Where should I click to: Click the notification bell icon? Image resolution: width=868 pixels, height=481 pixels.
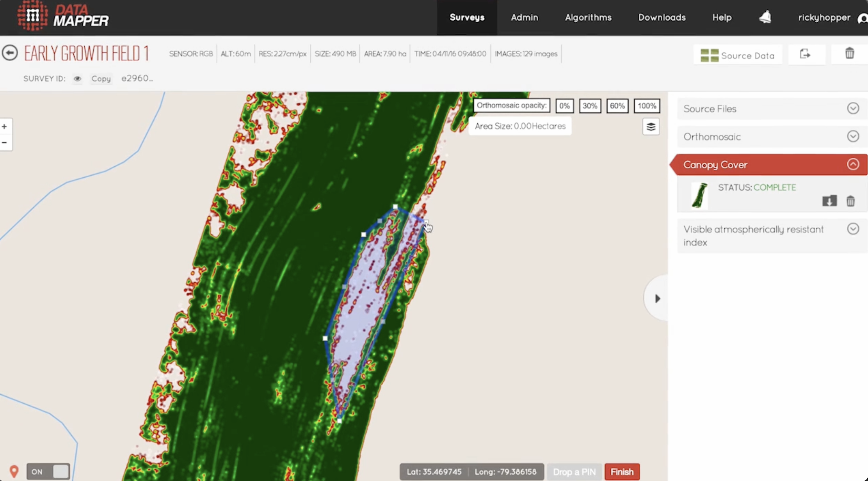coord(765,17)
